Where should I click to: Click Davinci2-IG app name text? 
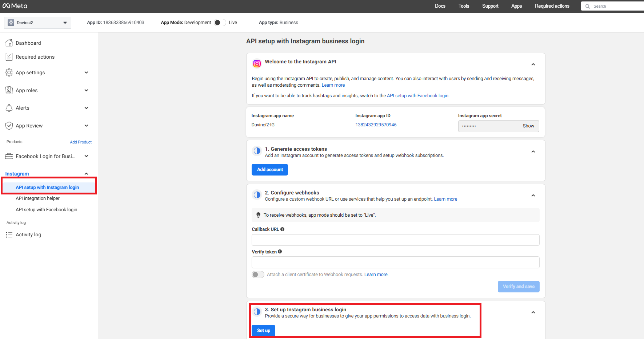click(263, 125)
